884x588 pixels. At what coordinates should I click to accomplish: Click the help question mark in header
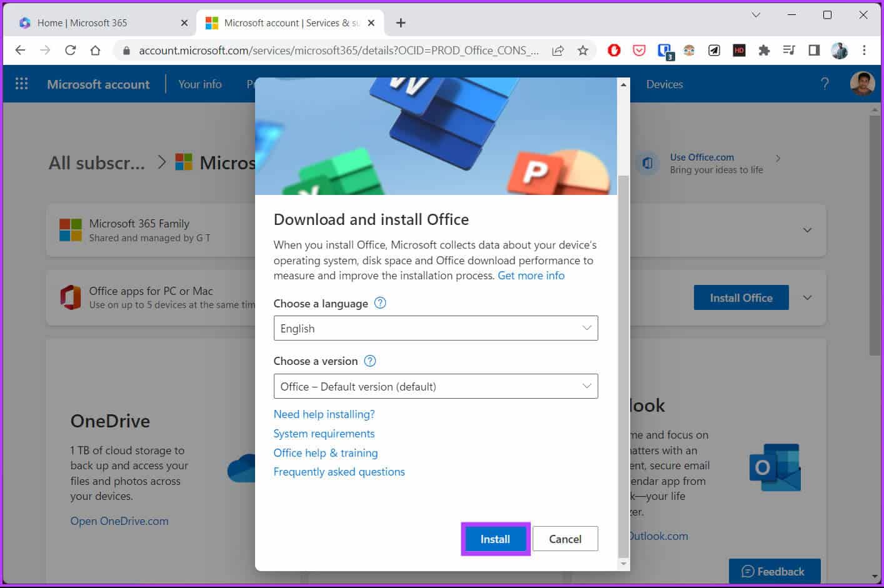(825, 84)
